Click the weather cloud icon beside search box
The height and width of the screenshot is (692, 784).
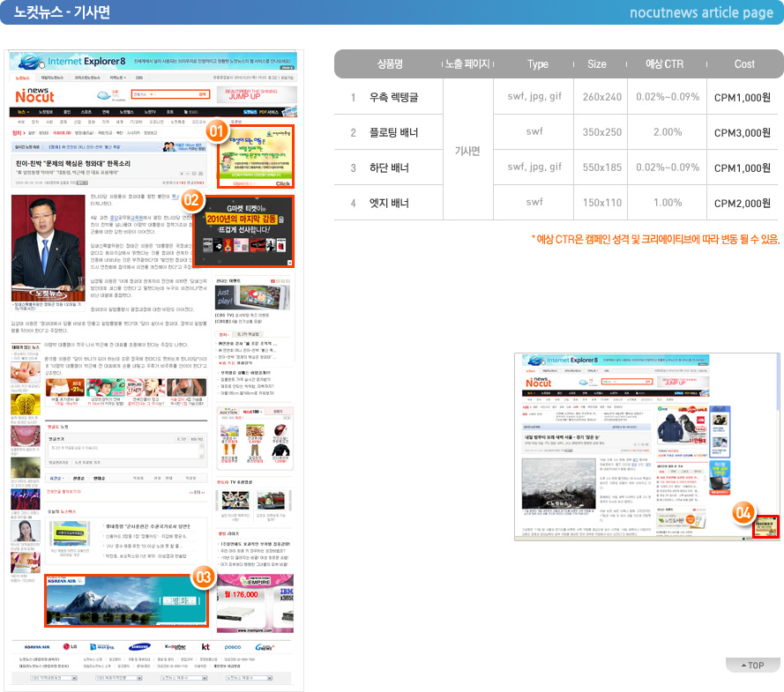pos(103,95)
